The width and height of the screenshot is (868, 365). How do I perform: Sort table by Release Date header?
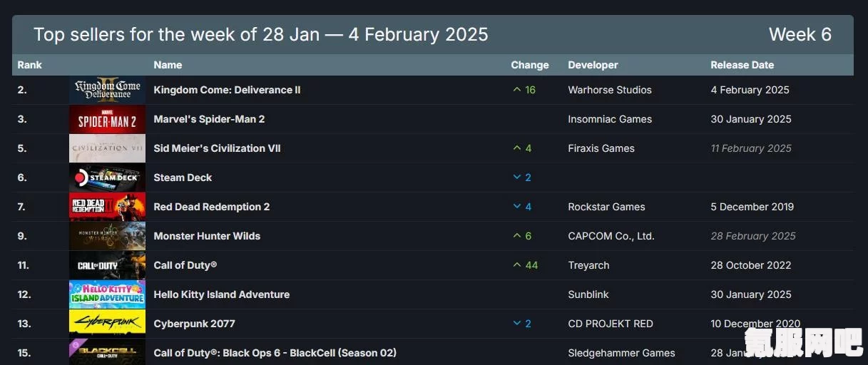tap(742, 65)
